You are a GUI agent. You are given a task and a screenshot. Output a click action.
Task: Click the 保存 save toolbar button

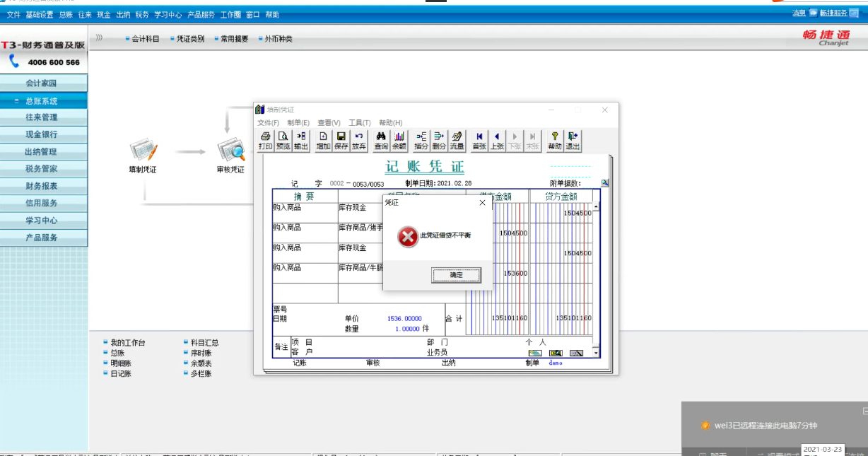341,141
